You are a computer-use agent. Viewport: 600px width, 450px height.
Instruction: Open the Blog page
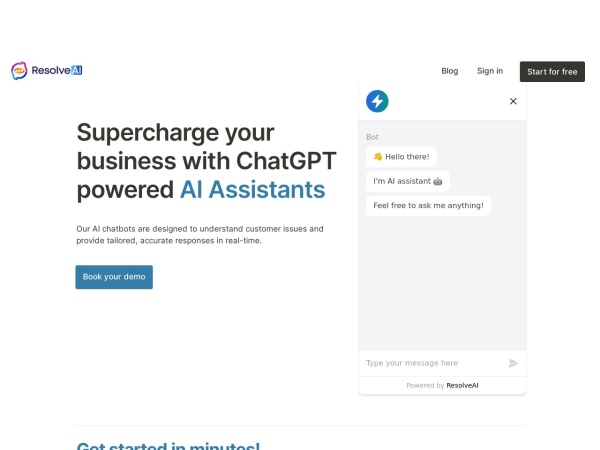pos(450,71)
